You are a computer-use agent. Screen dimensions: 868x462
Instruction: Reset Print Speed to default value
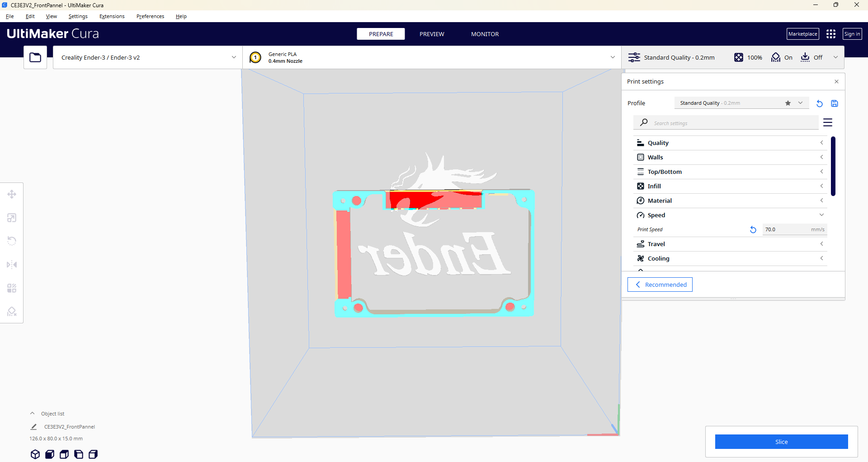(x=753, y=229)
